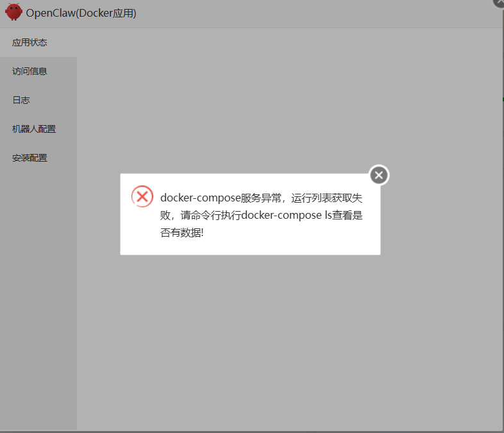Click the red error icon in dialog
This screenshot has width=504, height=433.
pyautogui.click(x=142, y=196)
